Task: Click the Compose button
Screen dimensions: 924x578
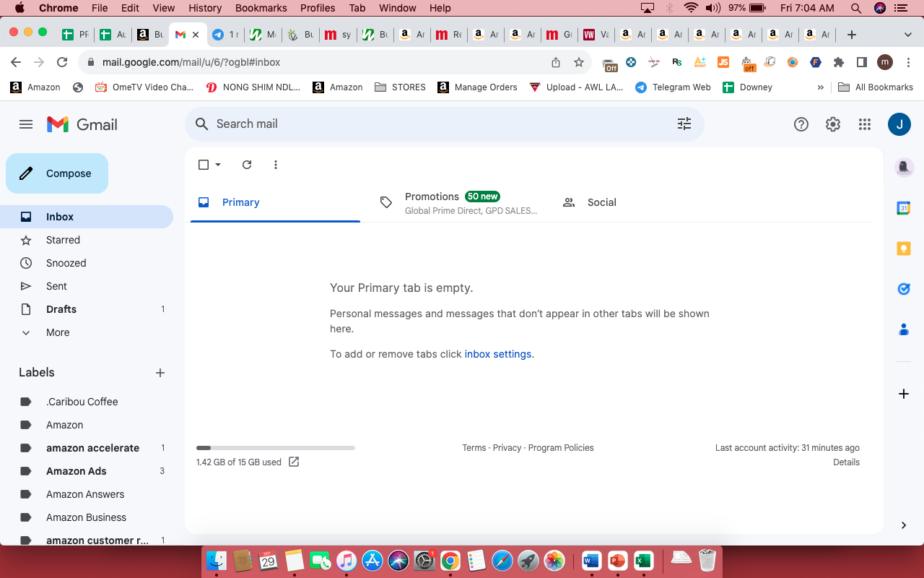Action: coord(57,173)
